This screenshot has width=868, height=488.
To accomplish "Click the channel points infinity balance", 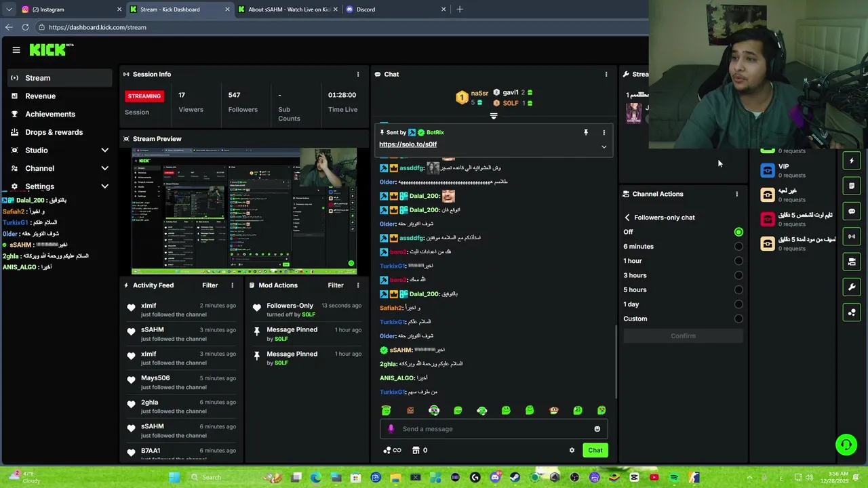I will 392,450.
